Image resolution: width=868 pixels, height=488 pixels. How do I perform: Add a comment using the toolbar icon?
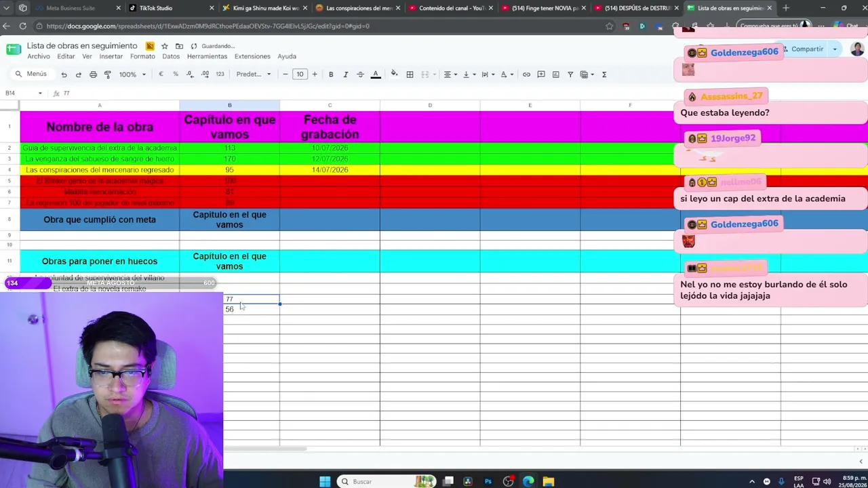pos(541,75)
